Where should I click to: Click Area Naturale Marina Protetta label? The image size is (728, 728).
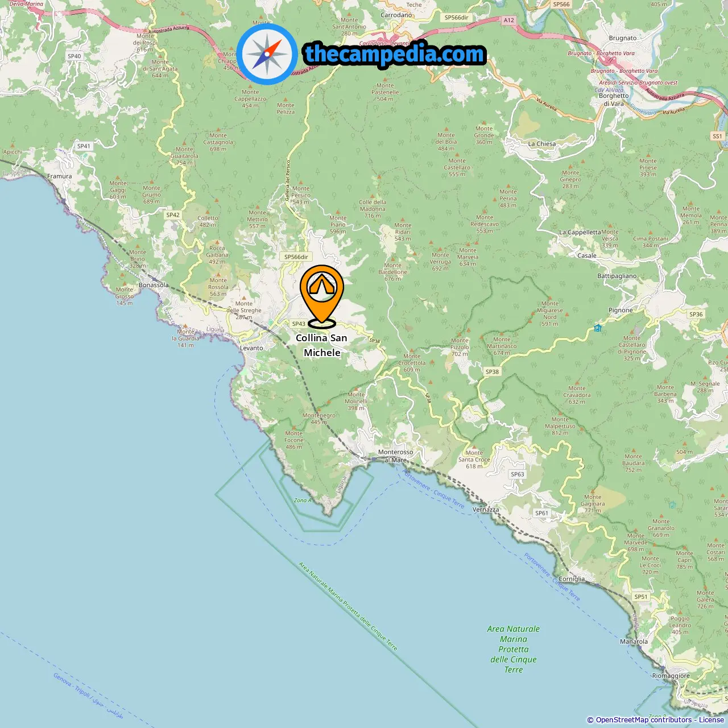(514, 649)
